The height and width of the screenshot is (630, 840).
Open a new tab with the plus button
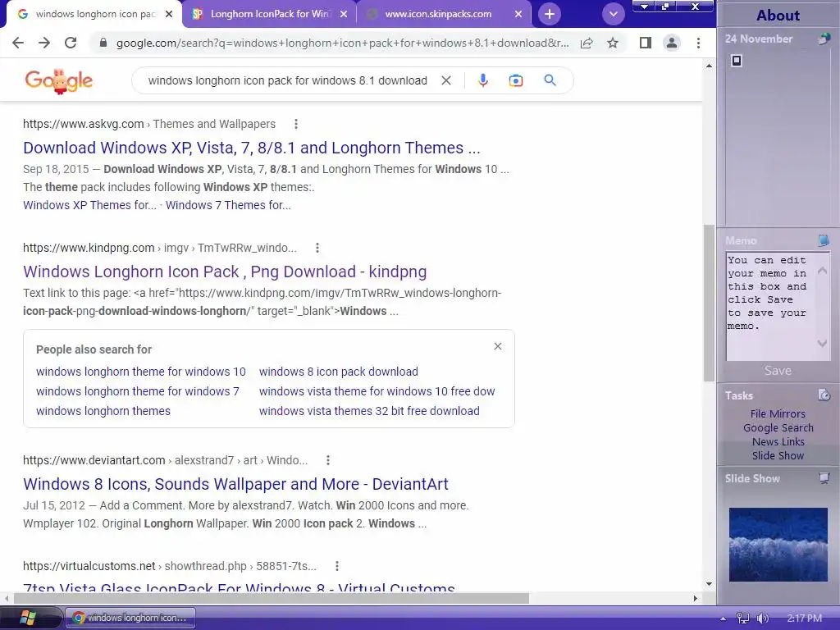(550, 14)
